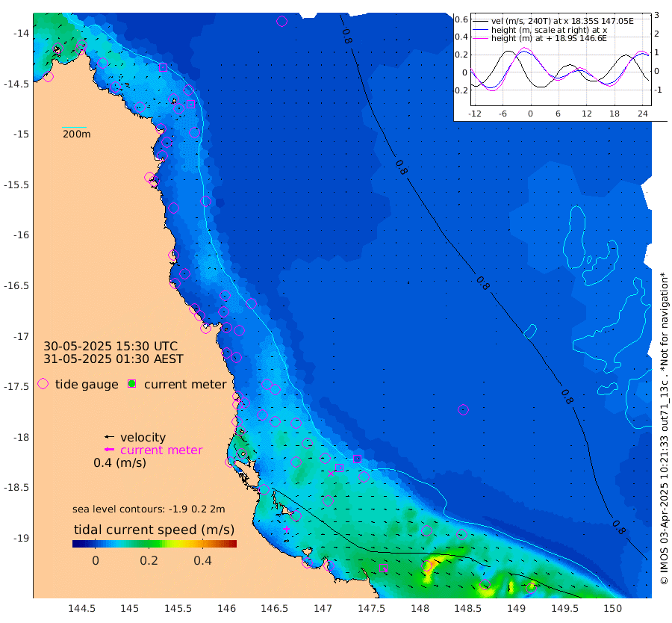Click 'sea level contours: -1.9 0.2 2m' text
The height and width of the screenshot is (623, 672).
[x=149, y=509]
